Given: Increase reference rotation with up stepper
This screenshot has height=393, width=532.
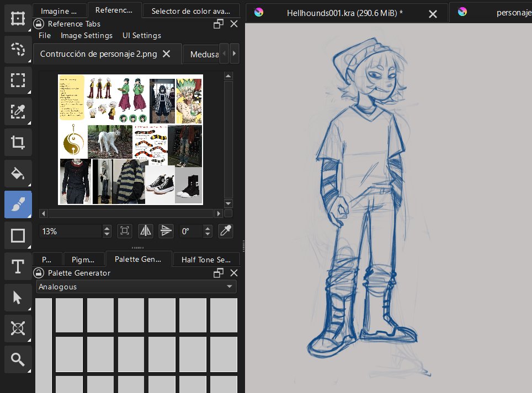Looking at the screenshot, I should click(208, 228).
